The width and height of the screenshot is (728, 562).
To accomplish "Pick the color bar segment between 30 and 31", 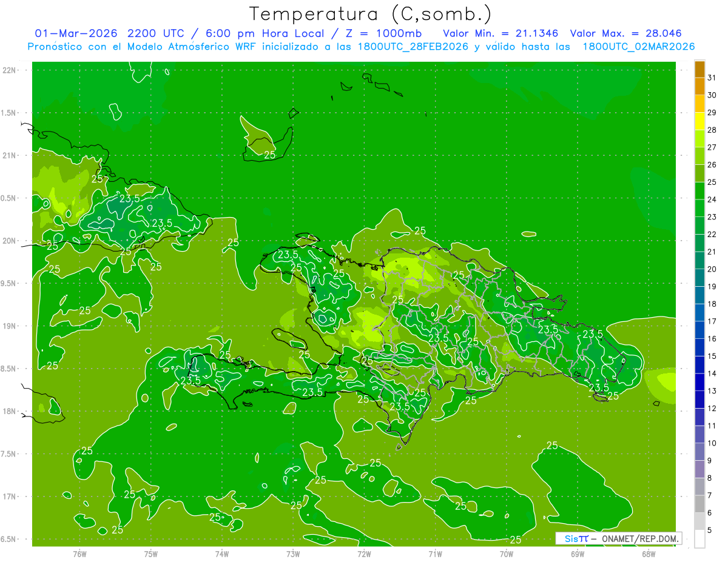I will [699, 87].
